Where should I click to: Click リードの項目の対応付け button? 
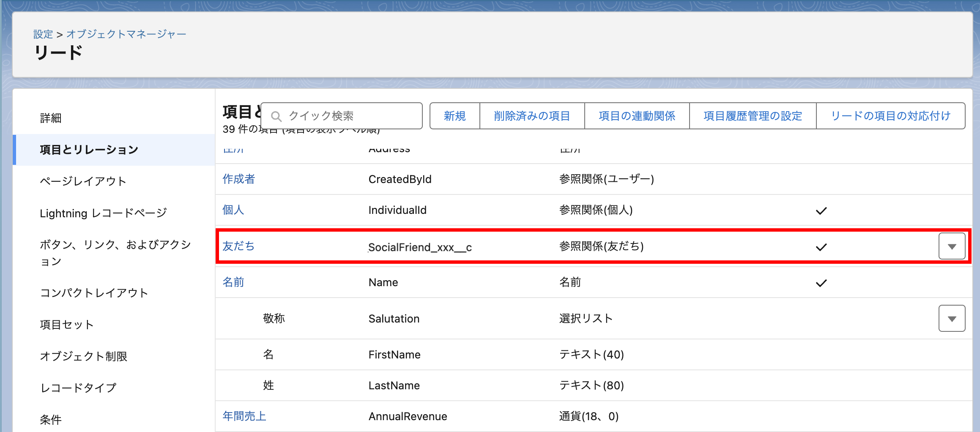point(890,116)
